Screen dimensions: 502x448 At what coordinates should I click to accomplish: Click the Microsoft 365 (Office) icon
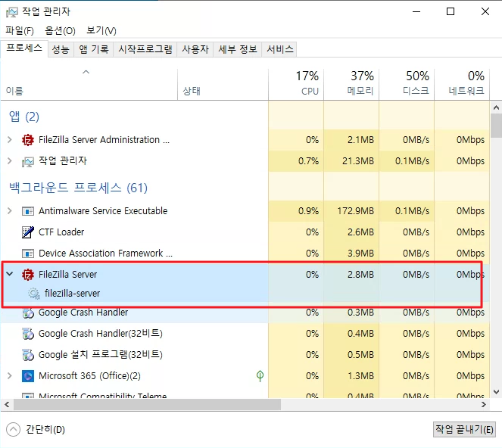click(x=28, y=376)
